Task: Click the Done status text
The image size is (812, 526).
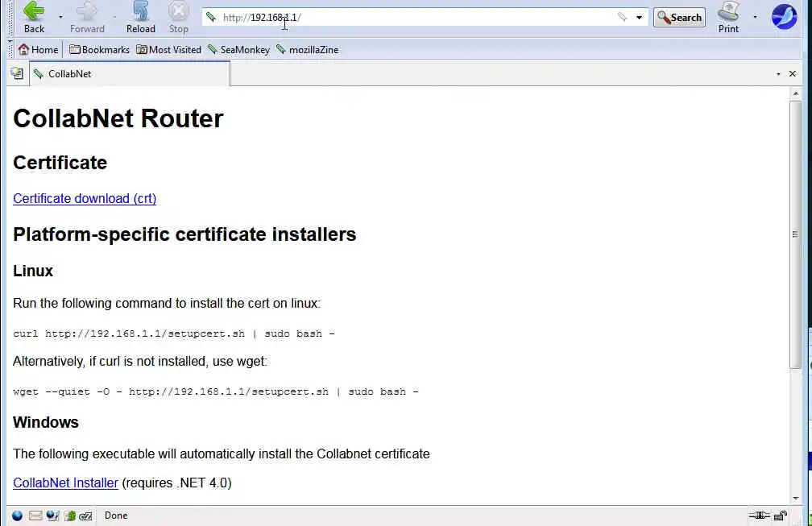Action: pos(116,516)
